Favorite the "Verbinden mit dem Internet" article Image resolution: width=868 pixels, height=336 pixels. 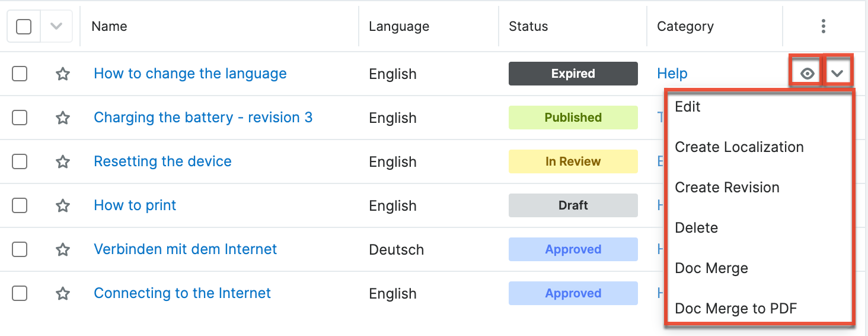pos(63,250)
